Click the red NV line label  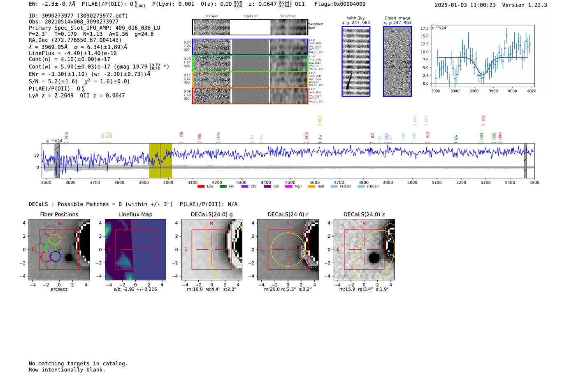181,137
